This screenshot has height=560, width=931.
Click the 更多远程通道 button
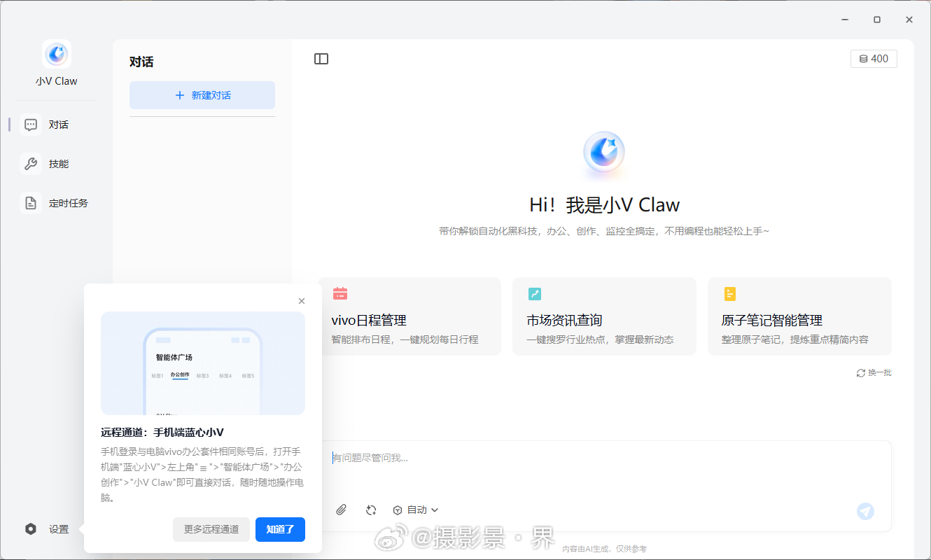pyautogui.click(x=211, y=529)
